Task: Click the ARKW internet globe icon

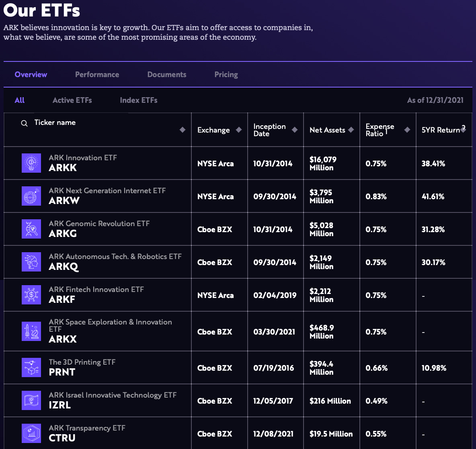Action: coord(31,196)
